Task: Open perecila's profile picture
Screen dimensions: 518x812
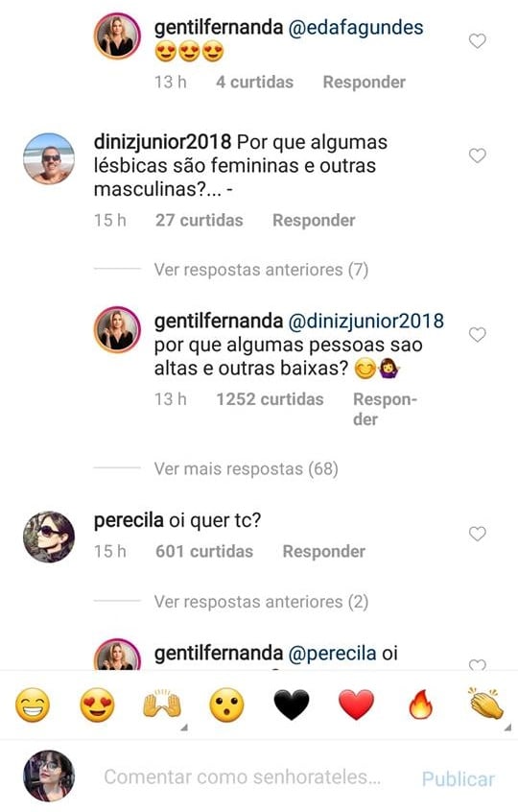Action: tap(49, 537)
